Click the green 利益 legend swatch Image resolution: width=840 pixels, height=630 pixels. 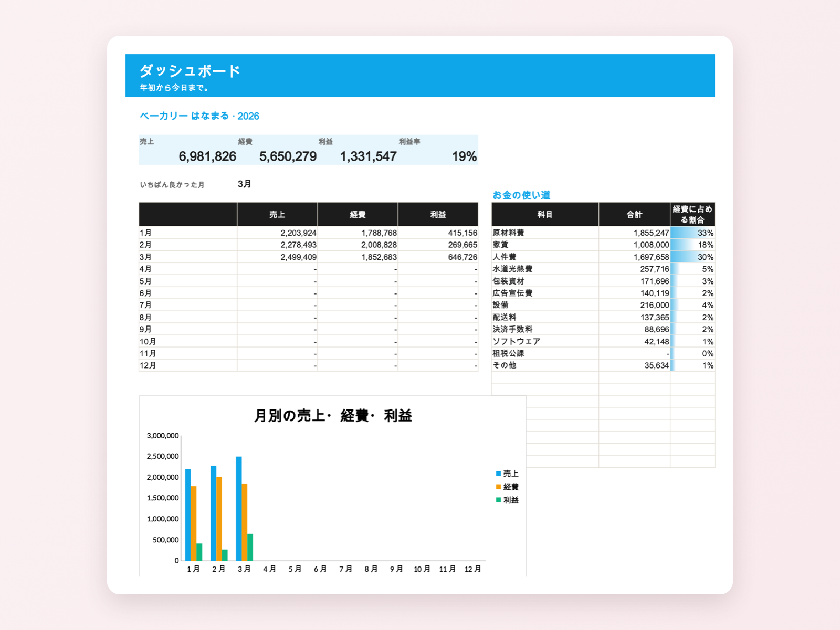pos(498,500)
